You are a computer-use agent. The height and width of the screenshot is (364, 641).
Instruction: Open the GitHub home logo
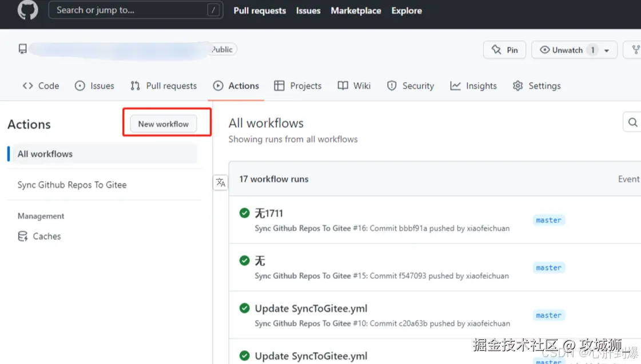(28, 10)
